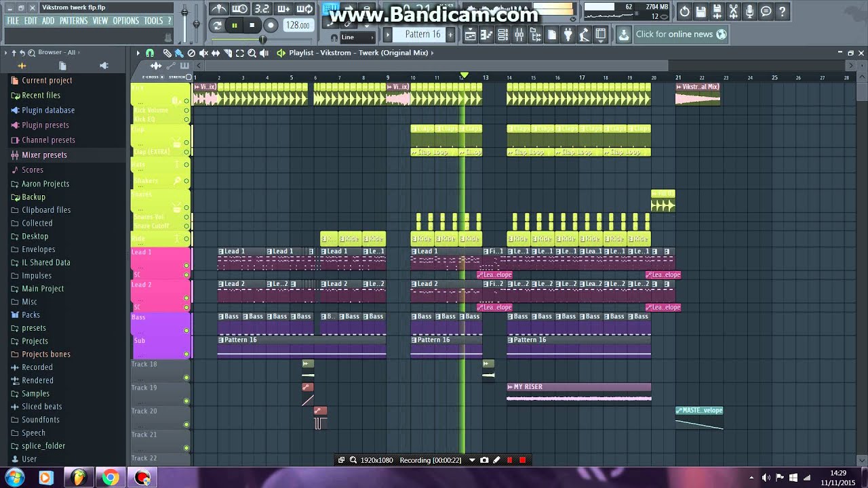
Task: Toggle Blend recording overdub button
Action: [283, 9]
